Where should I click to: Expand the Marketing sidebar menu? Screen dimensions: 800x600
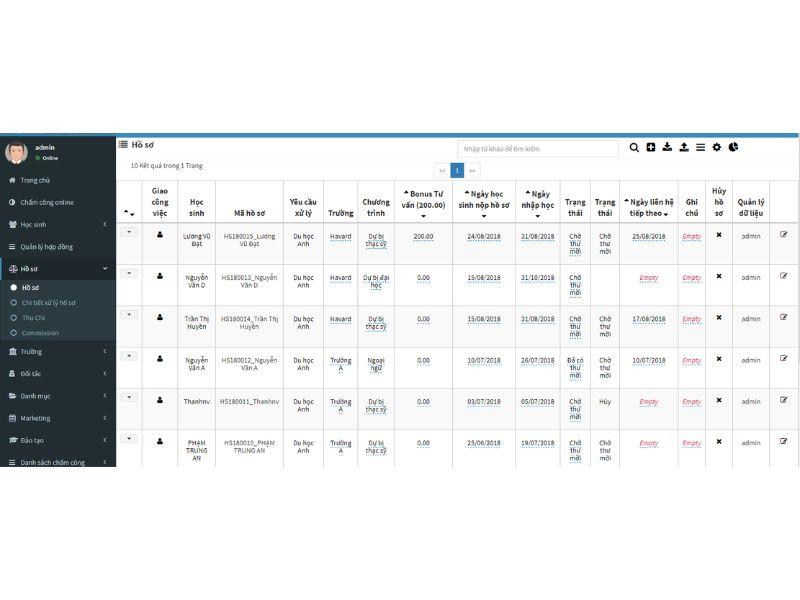click(58, 418)
